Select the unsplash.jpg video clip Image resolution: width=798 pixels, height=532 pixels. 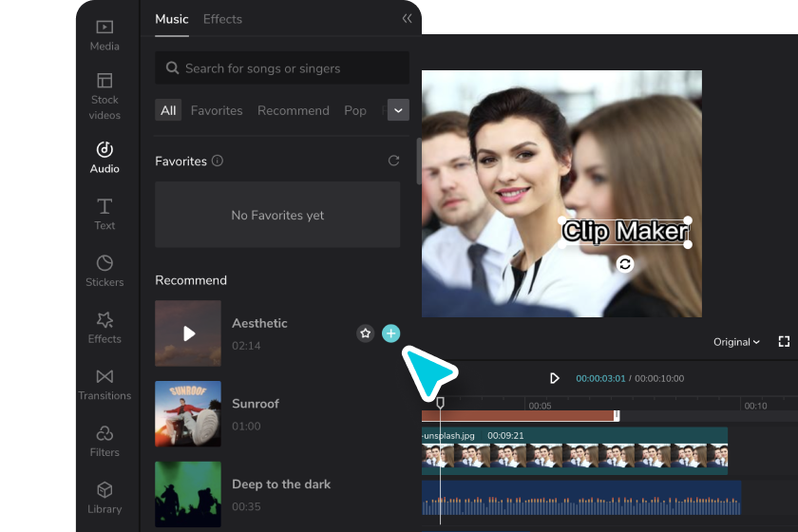575,451
